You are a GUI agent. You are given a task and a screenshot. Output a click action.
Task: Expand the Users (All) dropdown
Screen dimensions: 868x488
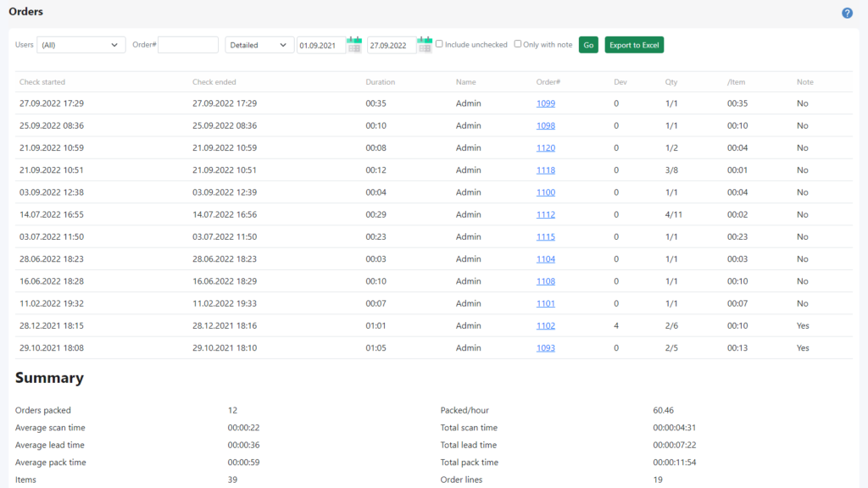pos(81,45)
